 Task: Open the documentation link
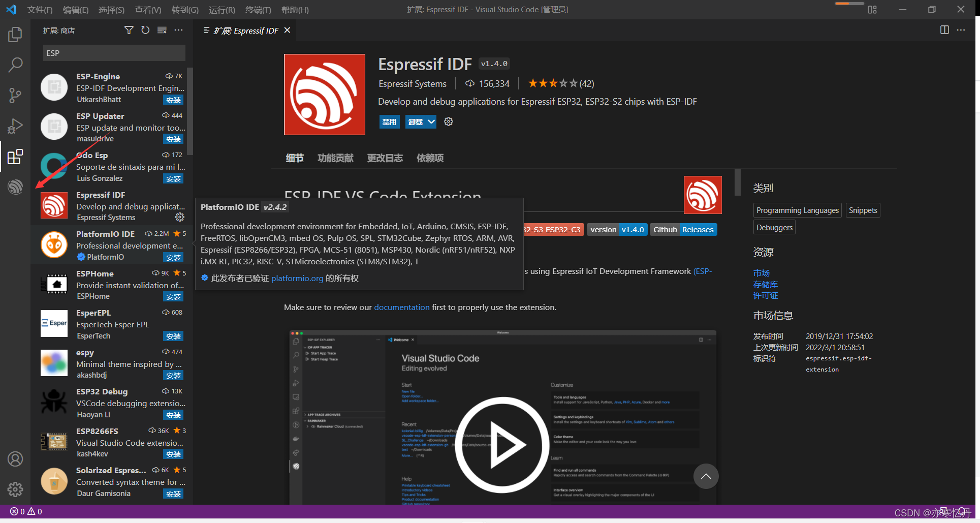402,307
